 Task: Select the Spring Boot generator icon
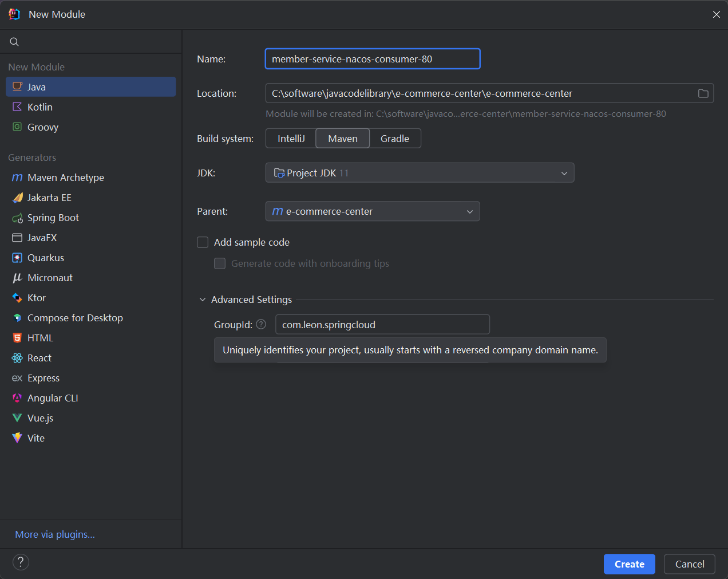[x=17, y=218]
